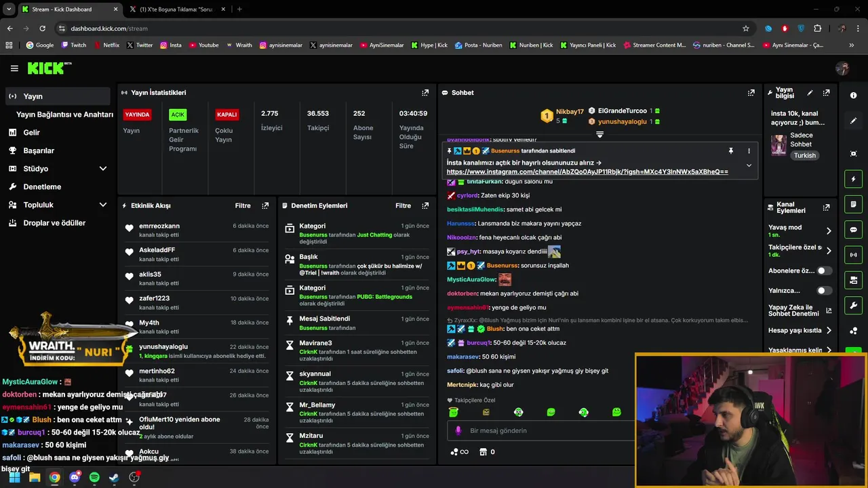Pop out the Denetim Eylemleri panel
Image resolution: width=868 pixels, height=488 pixels.
[425, 205]
